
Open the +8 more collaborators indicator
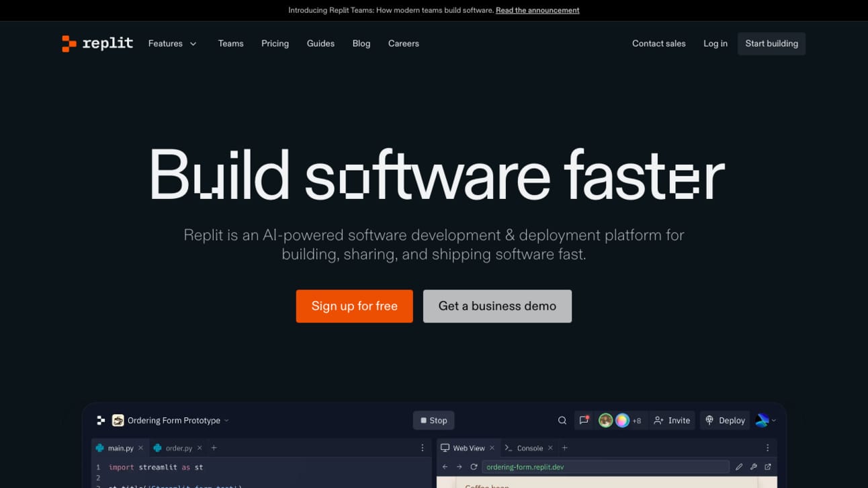pyautogui.click(x=637, y=421)
